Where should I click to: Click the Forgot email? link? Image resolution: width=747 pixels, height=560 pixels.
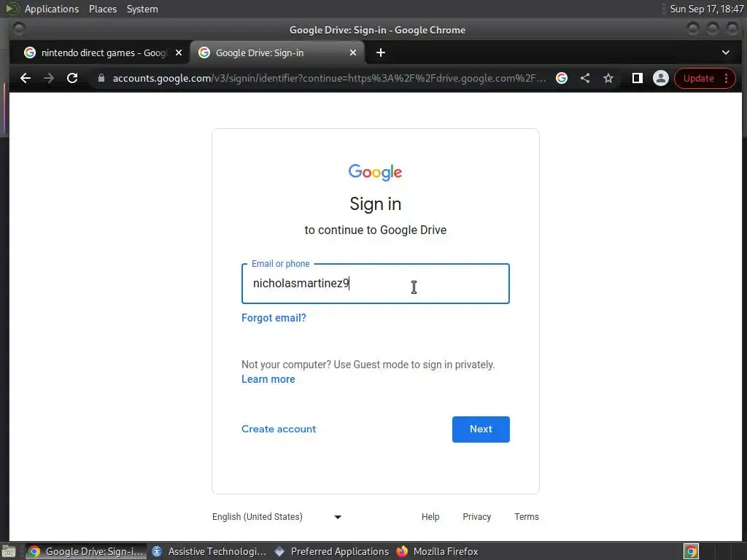[x=274, y=318]
